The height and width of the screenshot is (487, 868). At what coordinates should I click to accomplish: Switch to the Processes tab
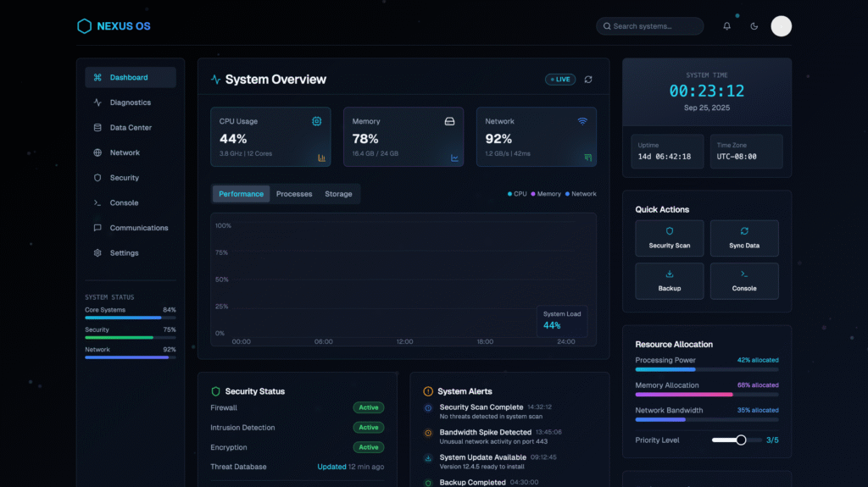294,194
